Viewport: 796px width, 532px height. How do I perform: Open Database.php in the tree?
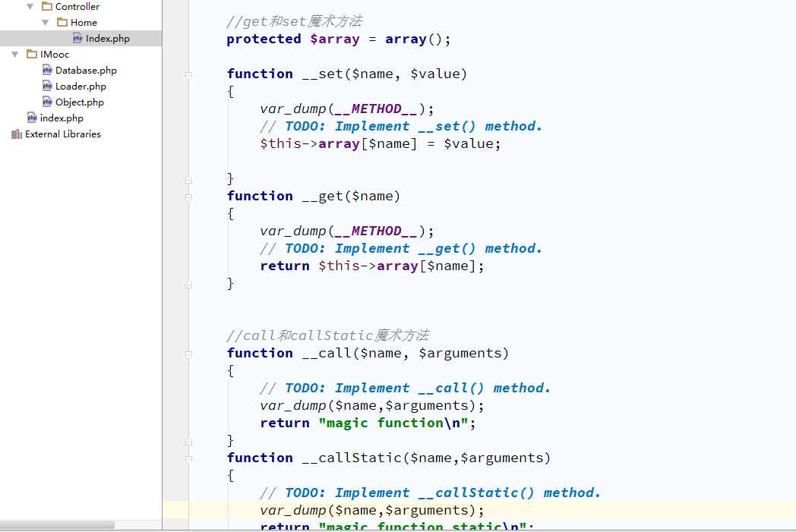coord(86,70)
